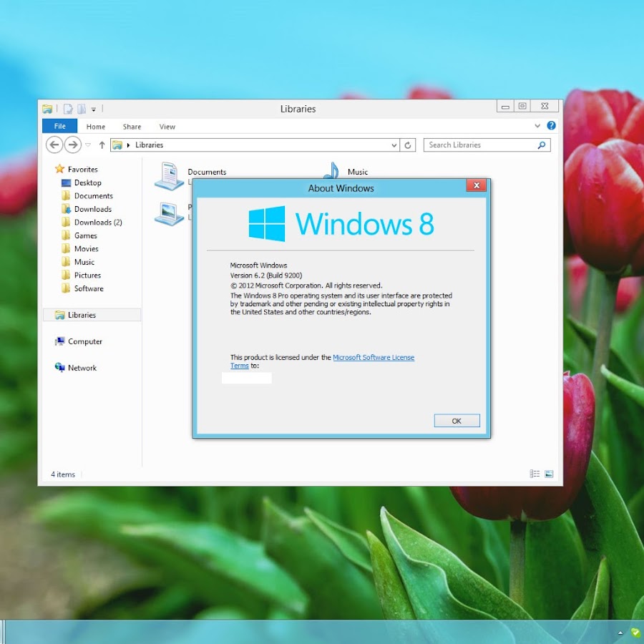The image size is (644, 644).
Task: Expand the address bar Libraries path arrow
Action: click(x=128, y=145)
